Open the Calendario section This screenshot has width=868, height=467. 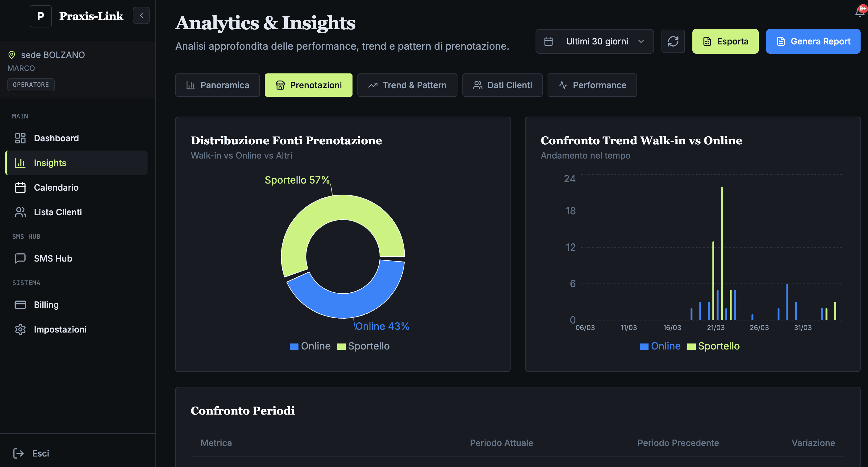pos(56,188)
